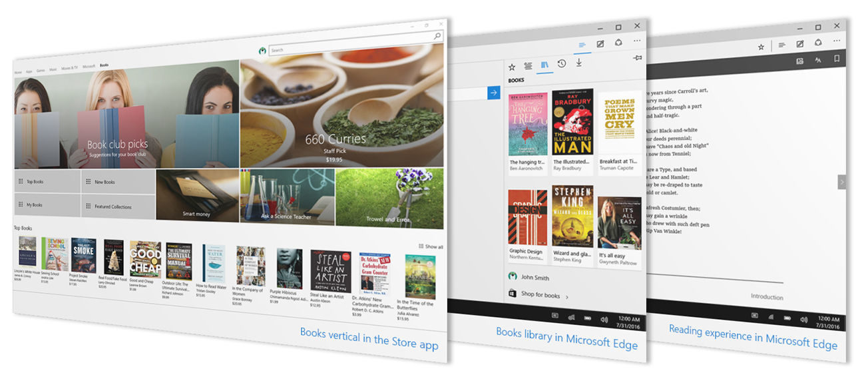868x381 pixels.
Task: Select the Books tab in Store
Action: coord(104,66)
